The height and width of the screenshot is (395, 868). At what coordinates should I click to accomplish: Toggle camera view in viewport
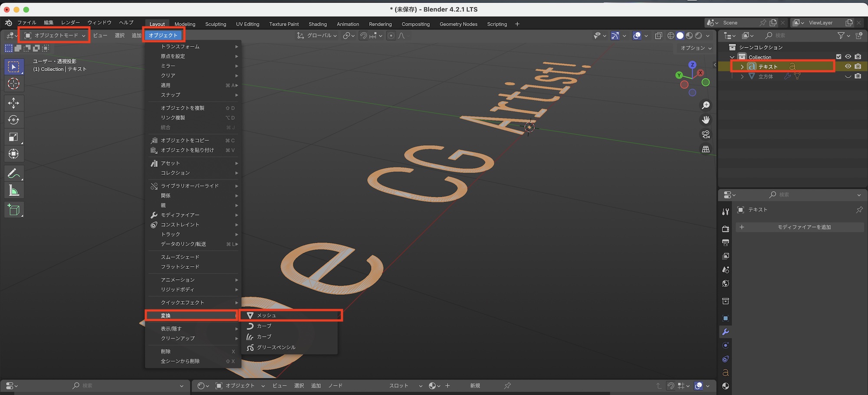706,134
